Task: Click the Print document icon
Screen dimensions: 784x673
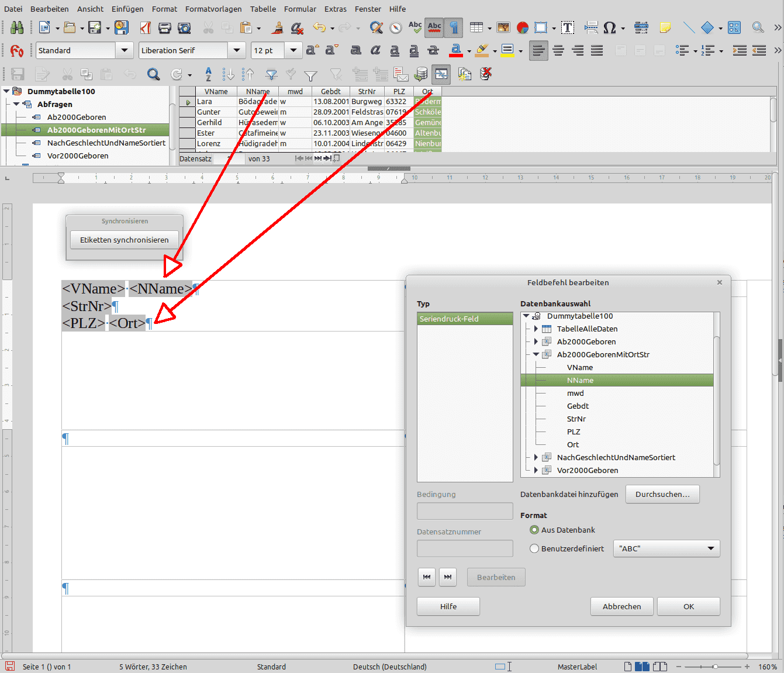Action: pyautogui.click(x=165, y=27)
